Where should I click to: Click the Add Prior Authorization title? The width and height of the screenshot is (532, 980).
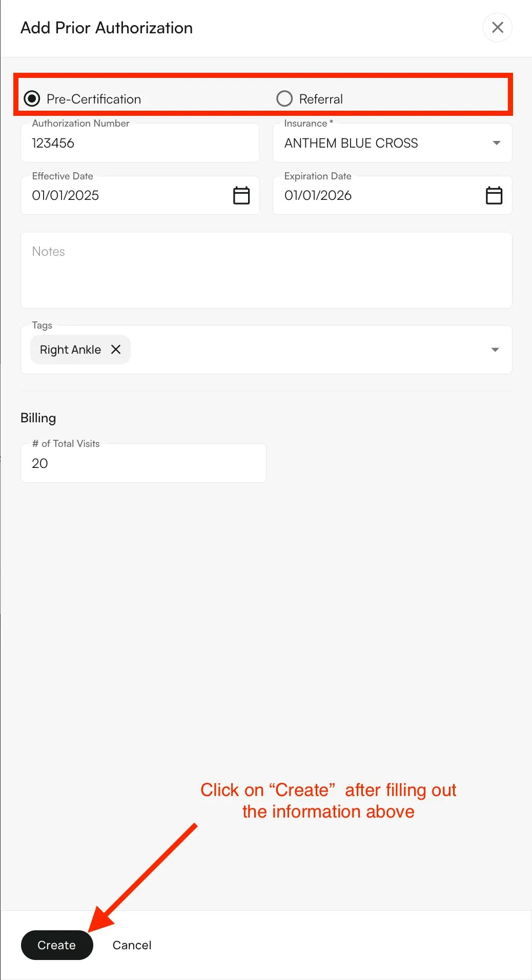click(x=107, y=28)
